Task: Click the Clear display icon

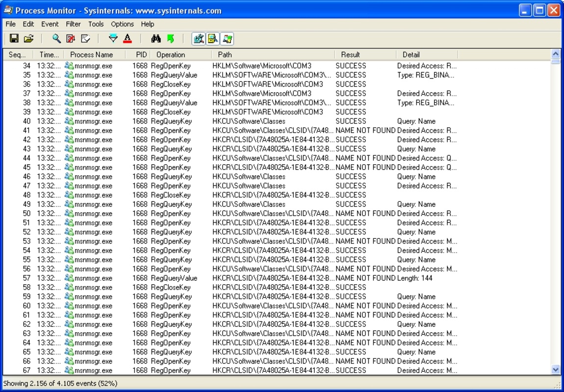Action: [85, 39]
